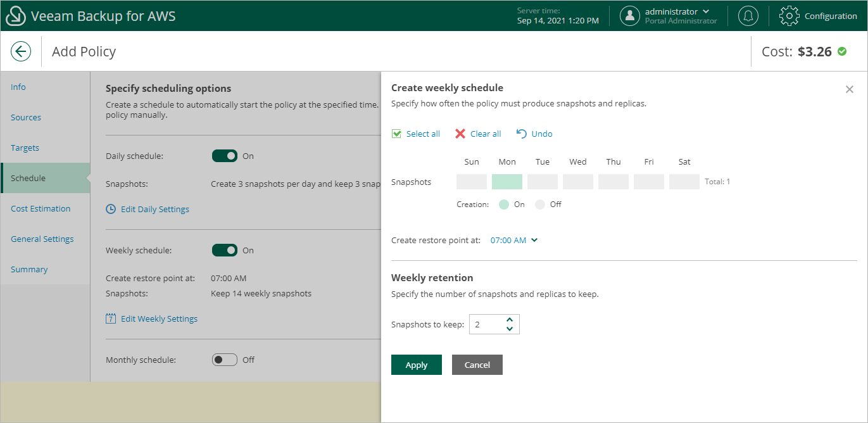Image resolution: width=868 pixels, height=423 pixels.
Task: Toggle the Daily schedule switch
Action: 225,156
